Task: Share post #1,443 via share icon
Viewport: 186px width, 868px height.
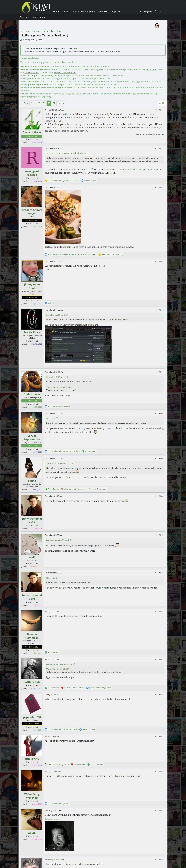Action: click(x=156, y=188)
